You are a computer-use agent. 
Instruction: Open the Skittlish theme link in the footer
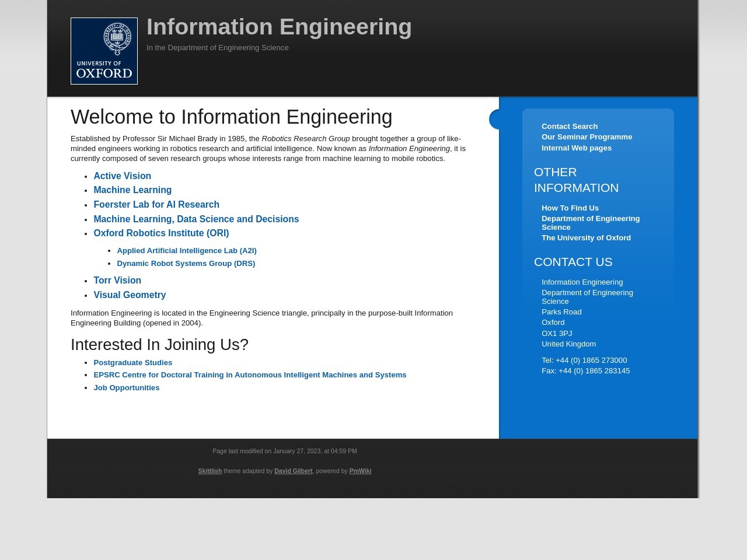tap(210, 471)
